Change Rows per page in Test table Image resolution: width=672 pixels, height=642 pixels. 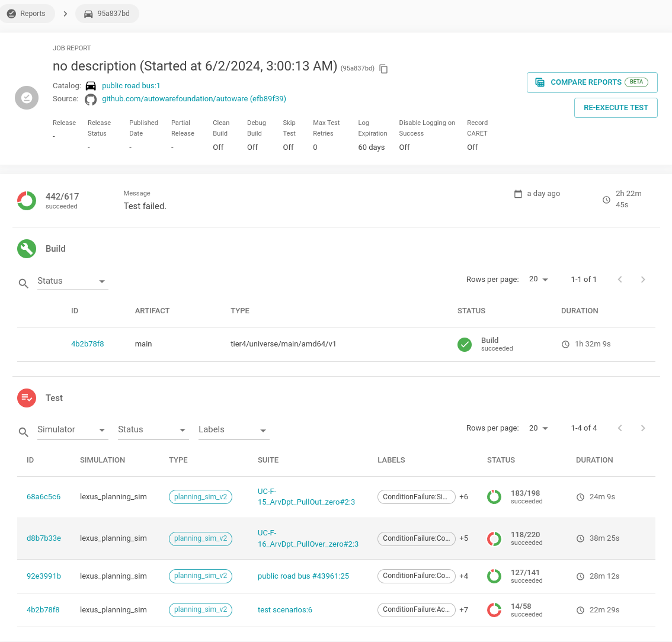tap(538, 428)
